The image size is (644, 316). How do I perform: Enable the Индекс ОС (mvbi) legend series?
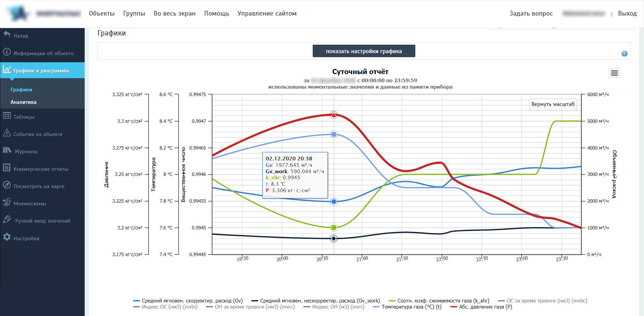(169, 307)
